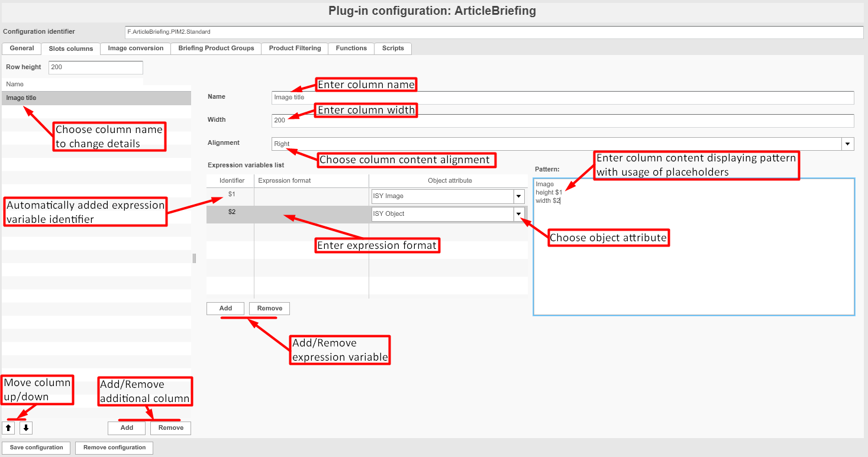Screen dimensions: 868x457
Task: Open the Scripts tab
Action: [393, 48]
